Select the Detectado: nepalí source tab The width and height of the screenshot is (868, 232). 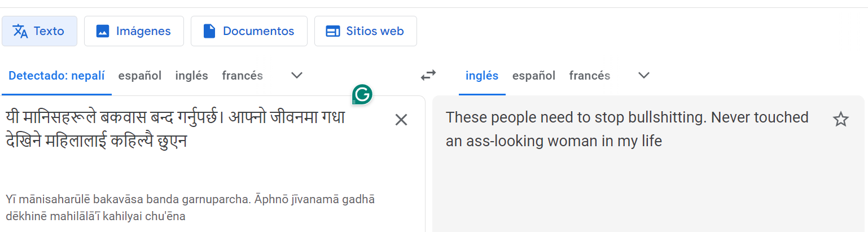[56, 76]
